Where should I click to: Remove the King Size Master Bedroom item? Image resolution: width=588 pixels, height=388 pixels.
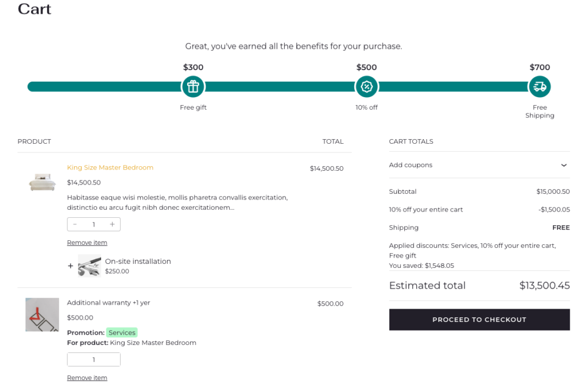click(87, 243)
